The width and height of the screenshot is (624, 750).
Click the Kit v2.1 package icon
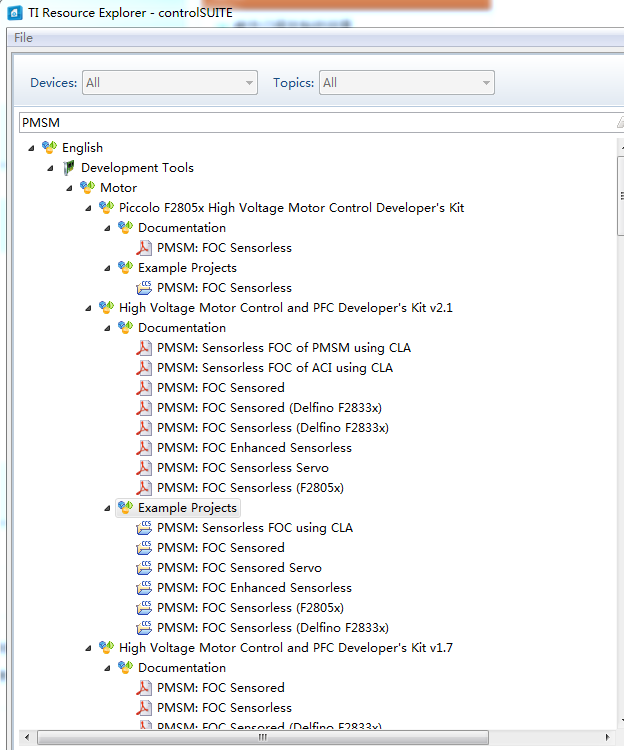coord(107,308)
